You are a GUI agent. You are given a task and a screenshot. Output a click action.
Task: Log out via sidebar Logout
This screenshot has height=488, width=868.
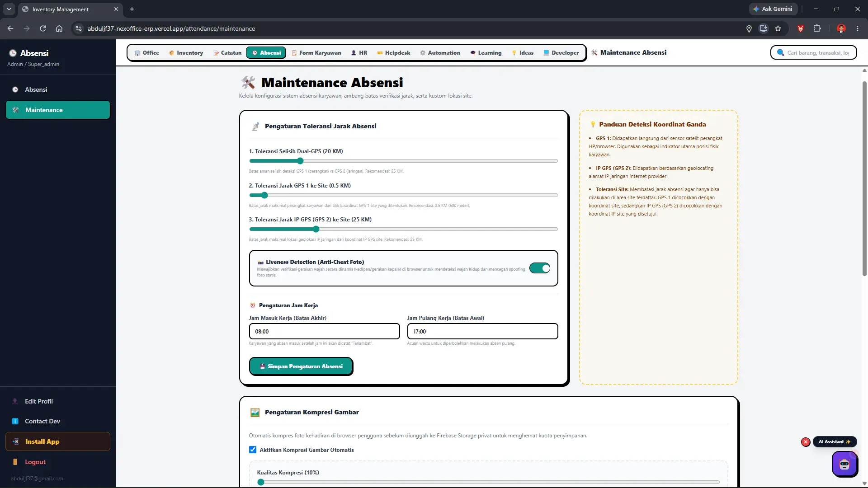58,462
